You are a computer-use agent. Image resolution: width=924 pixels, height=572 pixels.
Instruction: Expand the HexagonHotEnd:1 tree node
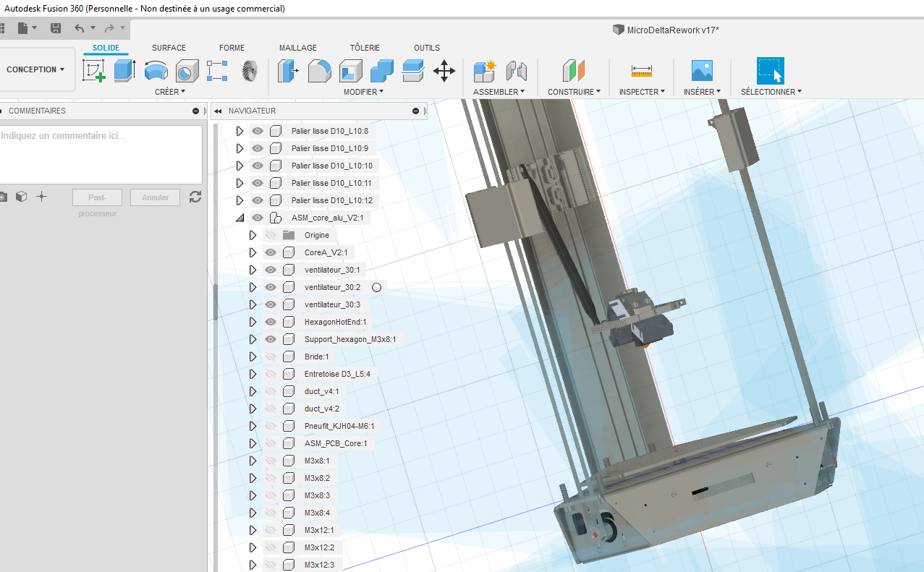(x=253, y=322)
